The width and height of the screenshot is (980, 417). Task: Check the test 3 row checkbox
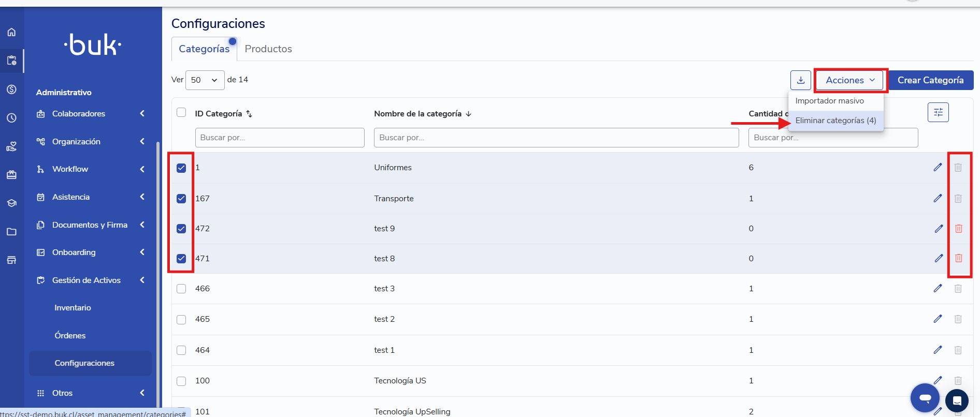181,289
